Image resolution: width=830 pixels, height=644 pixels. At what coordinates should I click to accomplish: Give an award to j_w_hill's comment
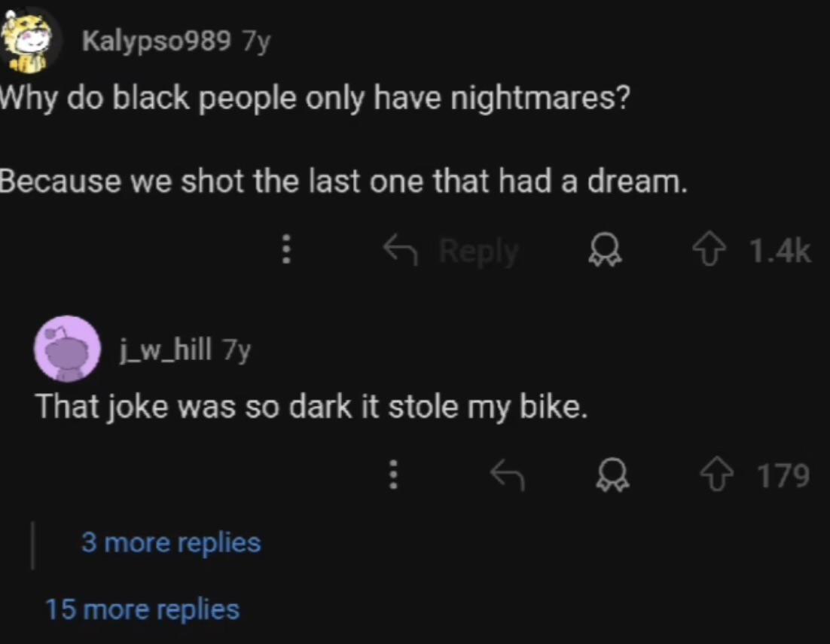tap(613, 475)
